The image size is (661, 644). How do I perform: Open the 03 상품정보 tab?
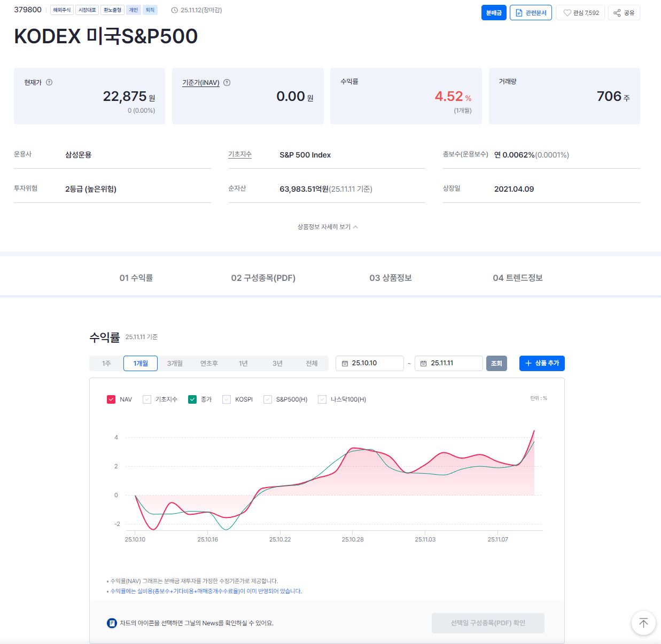pos(391,278)
